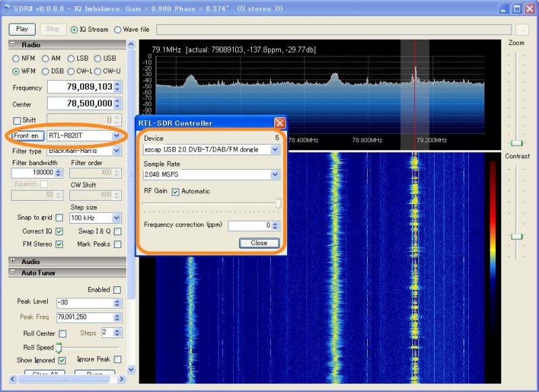Open the Front end device dropdown
This screenshot has height=392, width=539.
coord(113,137)
